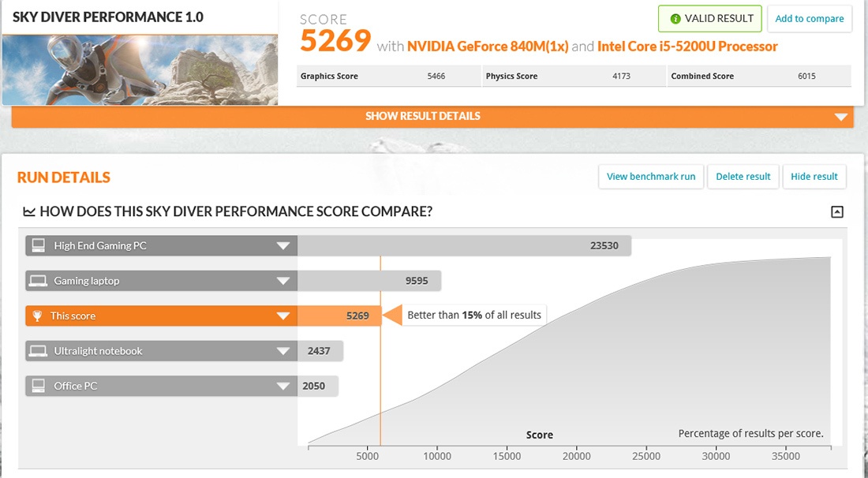
Task: Click the Combined Score label
Action: (702, 77)
